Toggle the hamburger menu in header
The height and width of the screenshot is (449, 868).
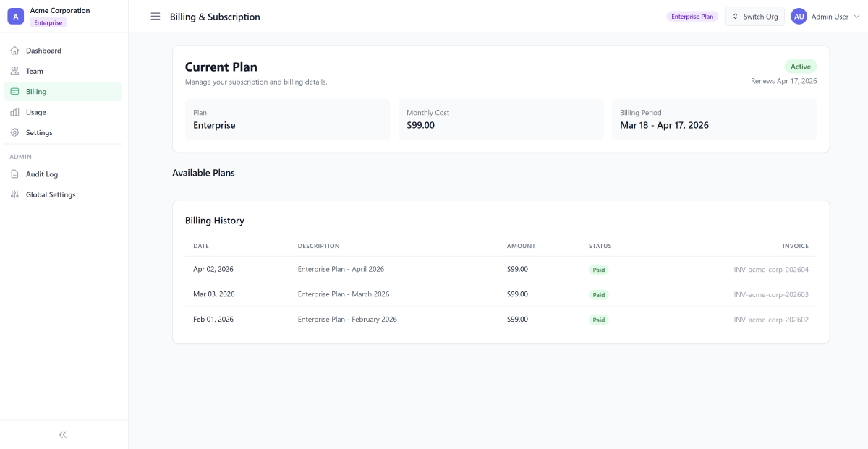coord(156,17)
